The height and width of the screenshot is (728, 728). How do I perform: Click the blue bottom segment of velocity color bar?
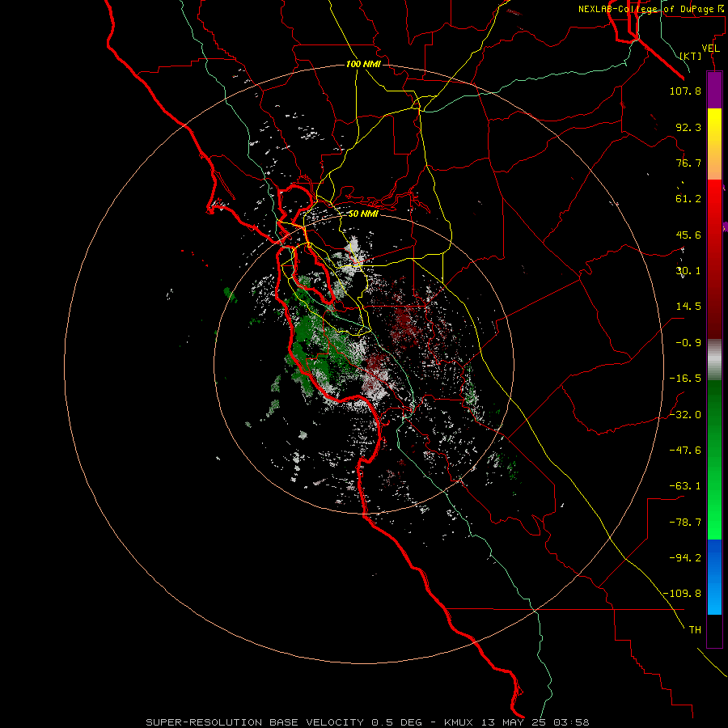click(x=714, y=577)
